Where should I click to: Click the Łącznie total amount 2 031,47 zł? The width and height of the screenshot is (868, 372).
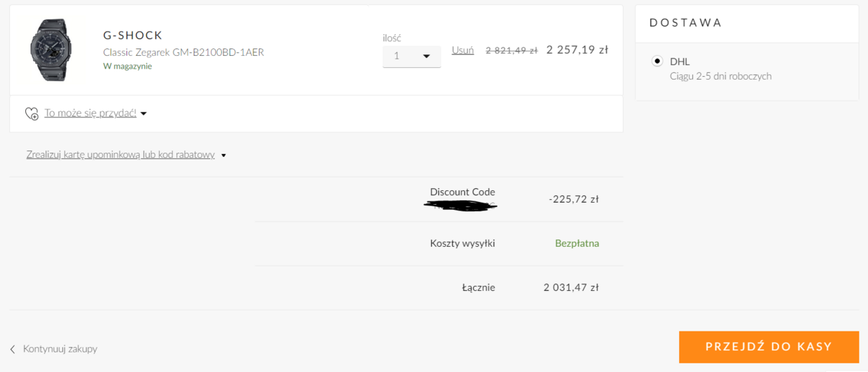[571, 287]
